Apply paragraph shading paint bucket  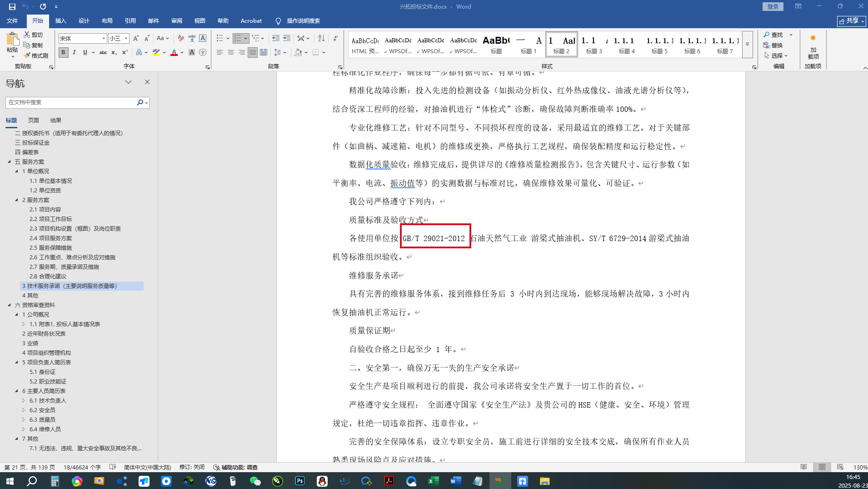298,53
